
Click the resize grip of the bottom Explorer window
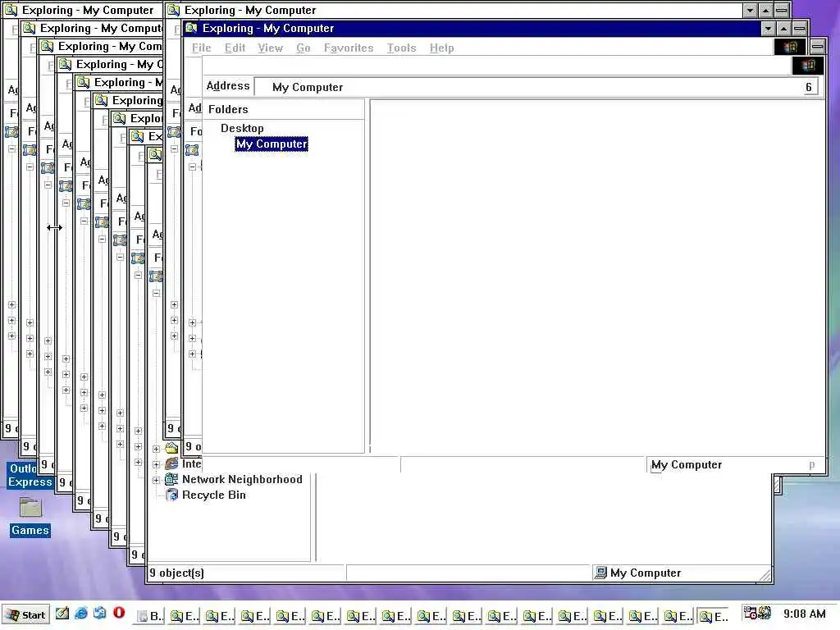[x=765, y=575]
